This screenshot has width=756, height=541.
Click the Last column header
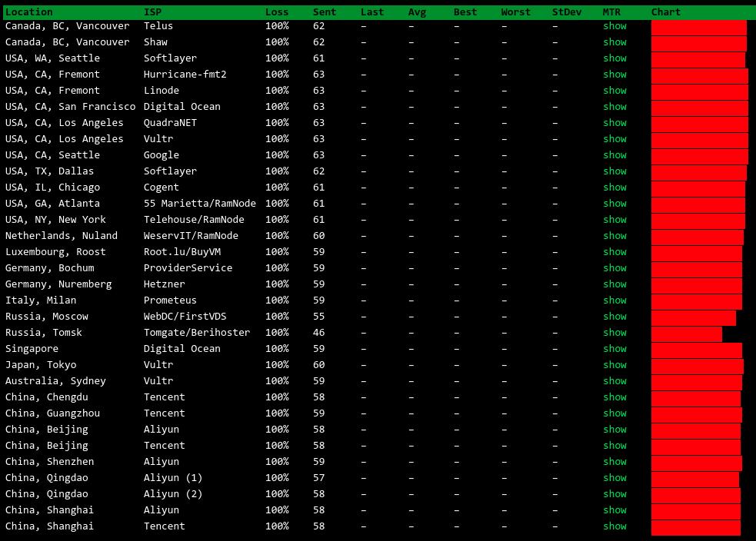tap(372, 12)
